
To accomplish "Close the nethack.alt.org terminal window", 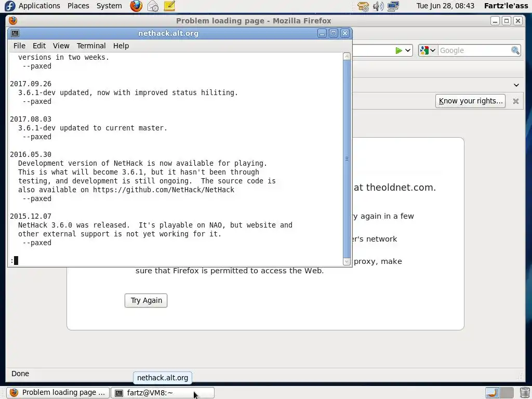I will pos(345,33).
